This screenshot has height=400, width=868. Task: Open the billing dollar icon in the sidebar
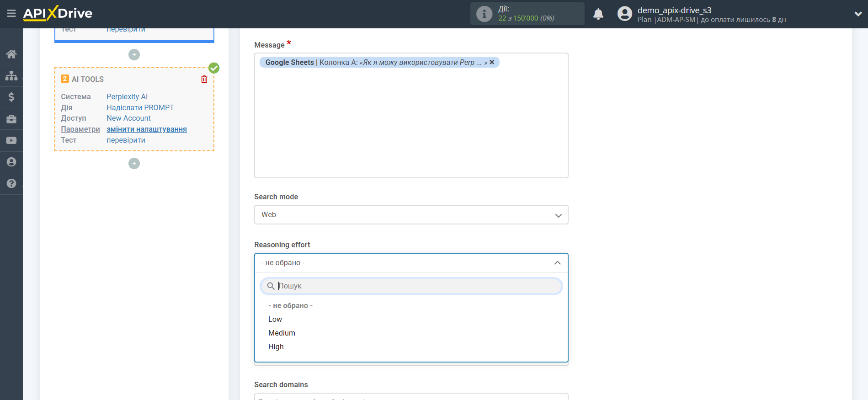tap(11, 97)
